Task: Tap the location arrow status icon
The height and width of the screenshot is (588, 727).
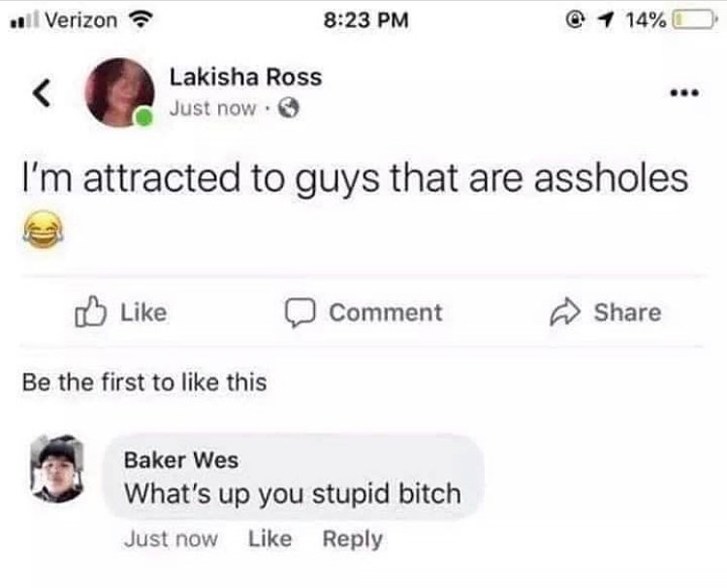Action: tap(606, 20)
